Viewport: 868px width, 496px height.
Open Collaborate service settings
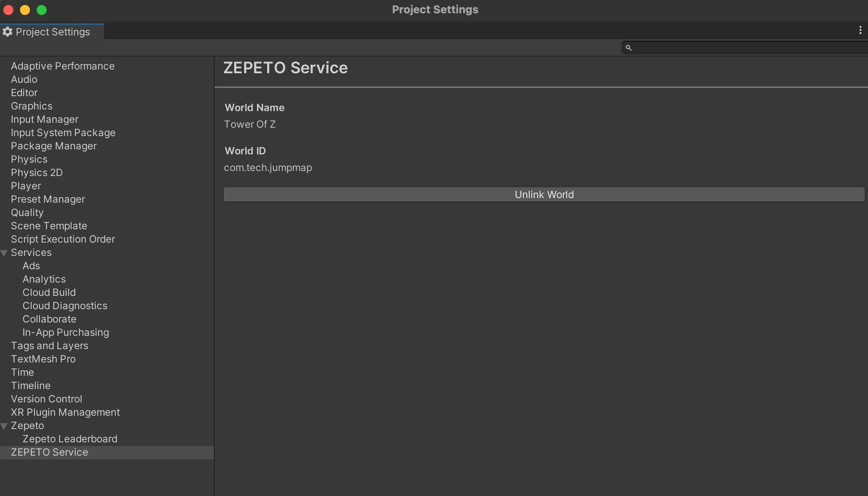point(50,319)
